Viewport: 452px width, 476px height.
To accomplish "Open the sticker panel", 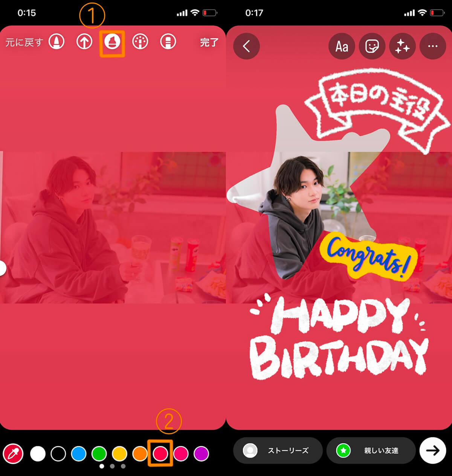I will click(372, 46).
